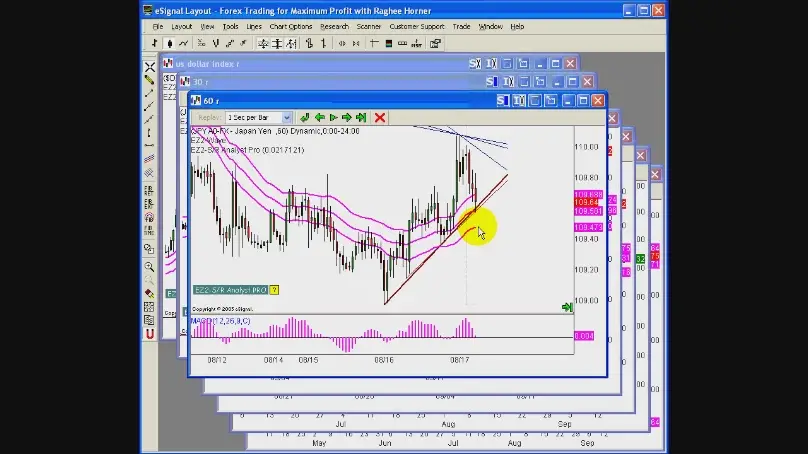Click replay restart green return arrow
This screenshot has width=808, height=454.
(x=305, y=117)
